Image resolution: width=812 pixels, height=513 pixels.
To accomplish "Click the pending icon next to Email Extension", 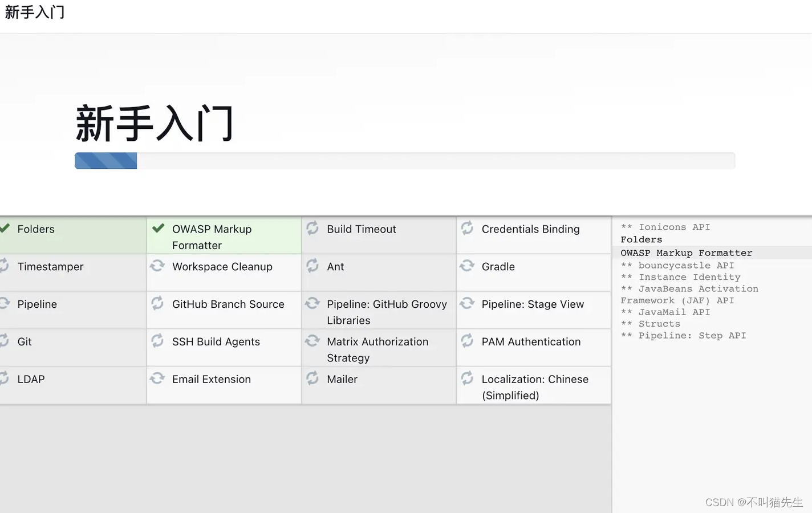I will (157, 378).
